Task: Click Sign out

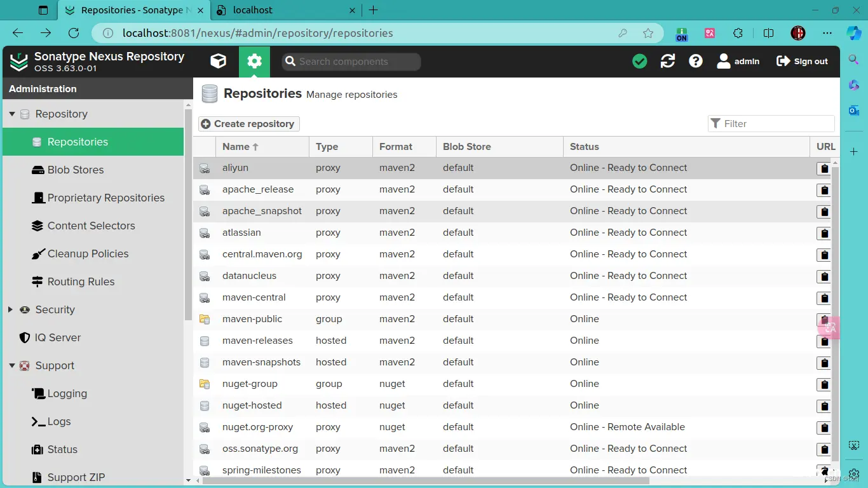Action: [803, 61]
